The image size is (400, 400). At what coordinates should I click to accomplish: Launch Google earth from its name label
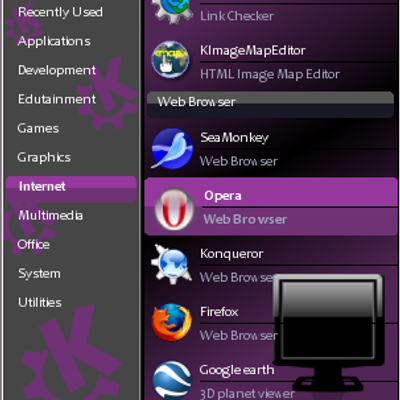point(237,370)
